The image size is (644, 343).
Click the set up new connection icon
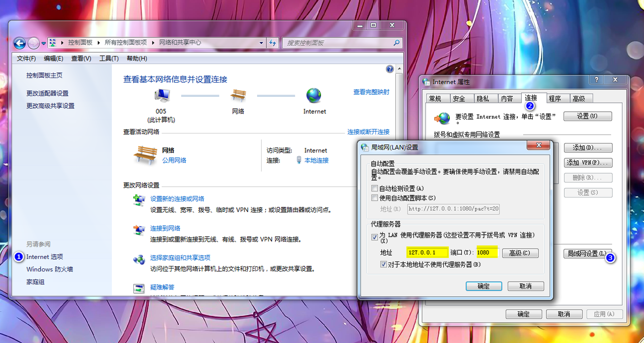139,200
